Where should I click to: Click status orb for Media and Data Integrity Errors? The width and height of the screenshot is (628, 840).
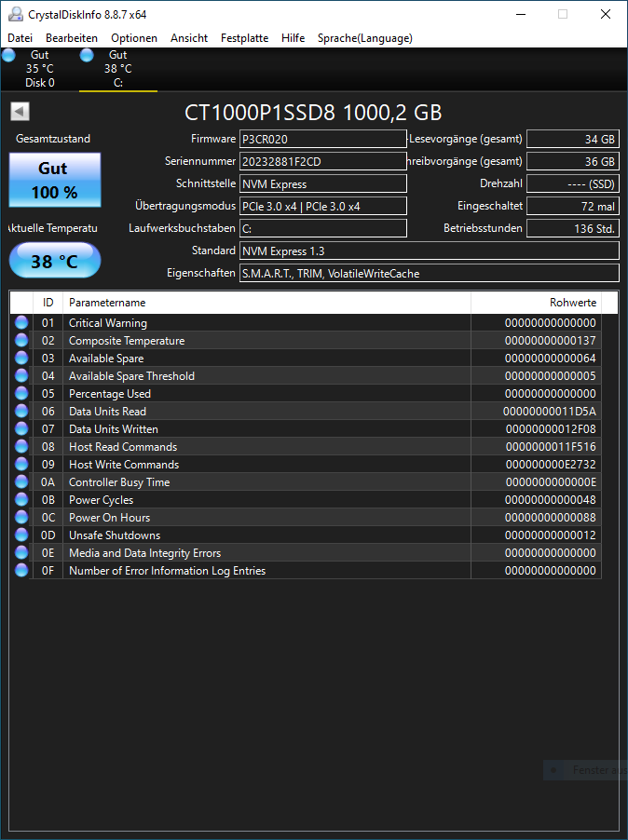point(21,552)
